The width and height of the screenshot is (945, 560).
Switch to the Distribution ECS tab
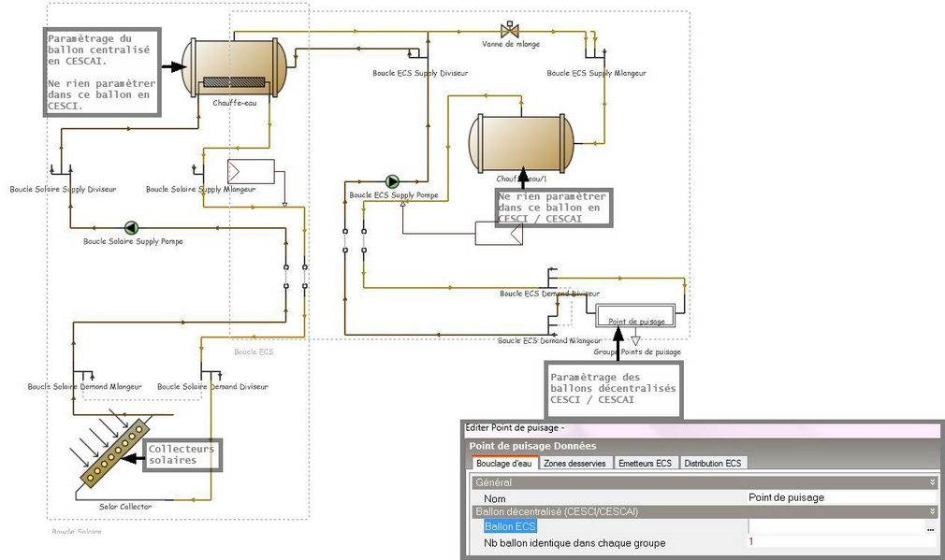point(713,463)
